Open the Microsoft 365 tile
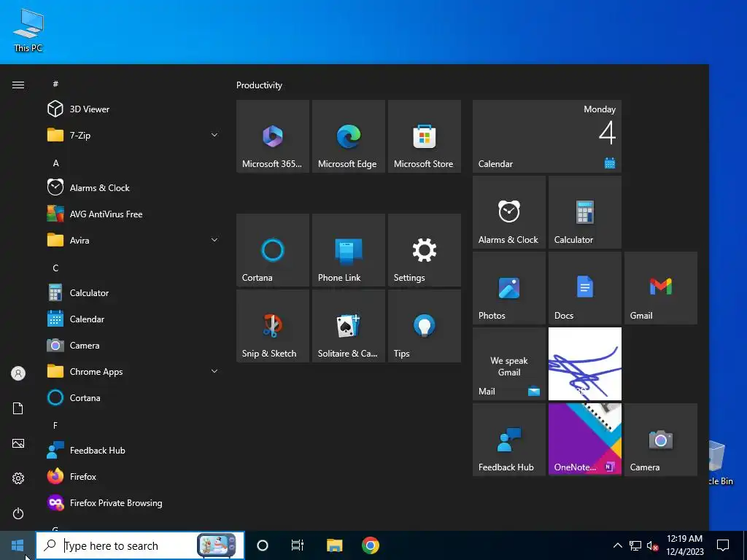 273,136
